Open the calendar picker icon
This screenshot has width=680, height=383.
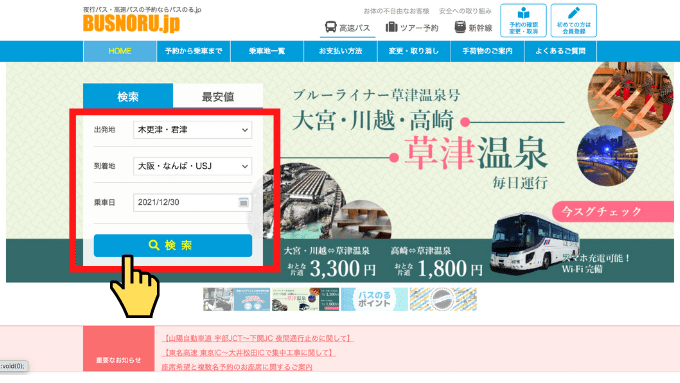(x=244, y=202)
